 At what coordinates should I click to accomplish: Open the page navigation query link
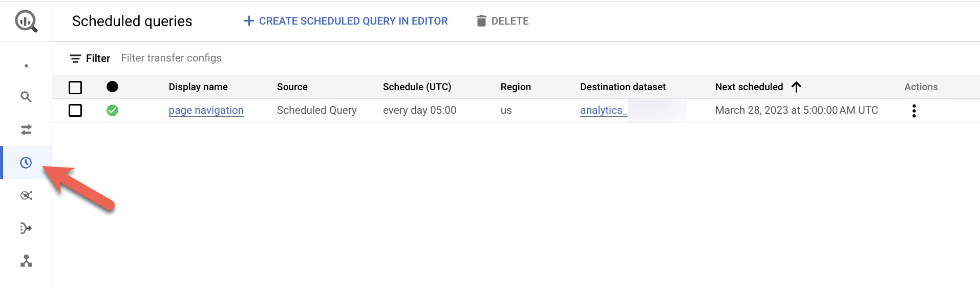tap(206, 110)
